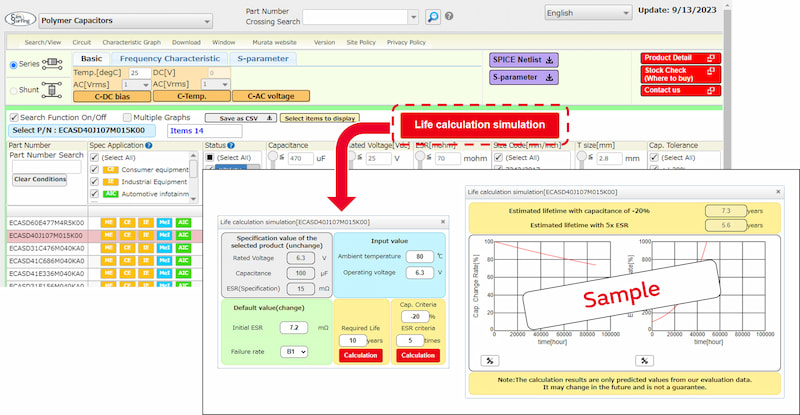Click the left graph's settings icon button
This screenshot has width=800, height=415.
click(x=491, y=360)
